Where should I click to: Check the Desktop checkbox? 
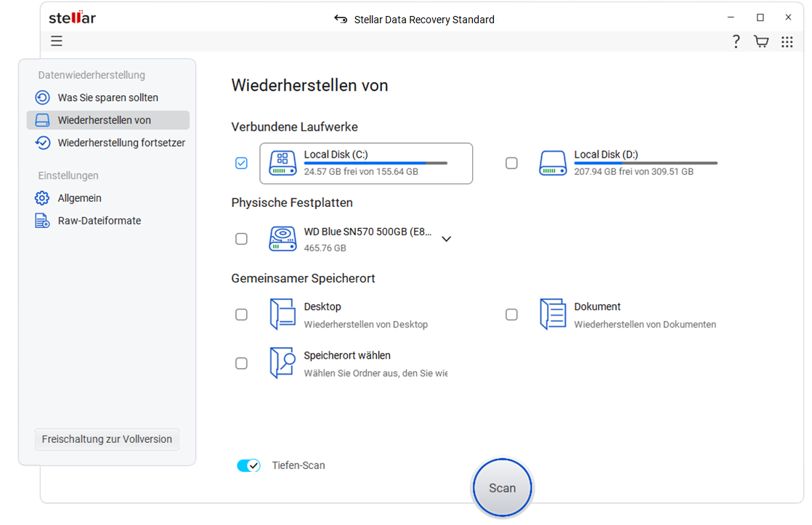(x=241, y=314)
